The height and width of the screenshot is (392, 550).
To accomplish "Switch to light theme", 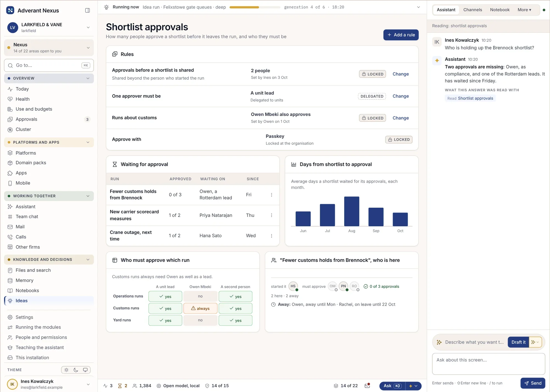I will [67, 370].
